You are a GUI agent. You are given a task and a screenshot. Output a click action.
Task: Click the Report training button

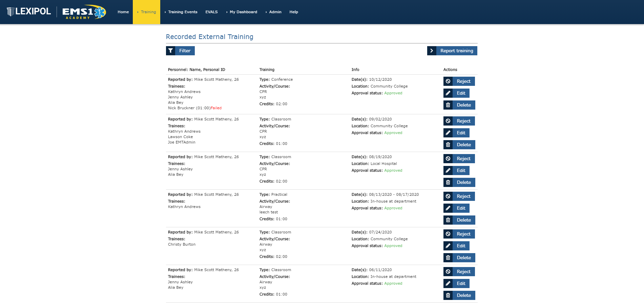tap(452, 51)
